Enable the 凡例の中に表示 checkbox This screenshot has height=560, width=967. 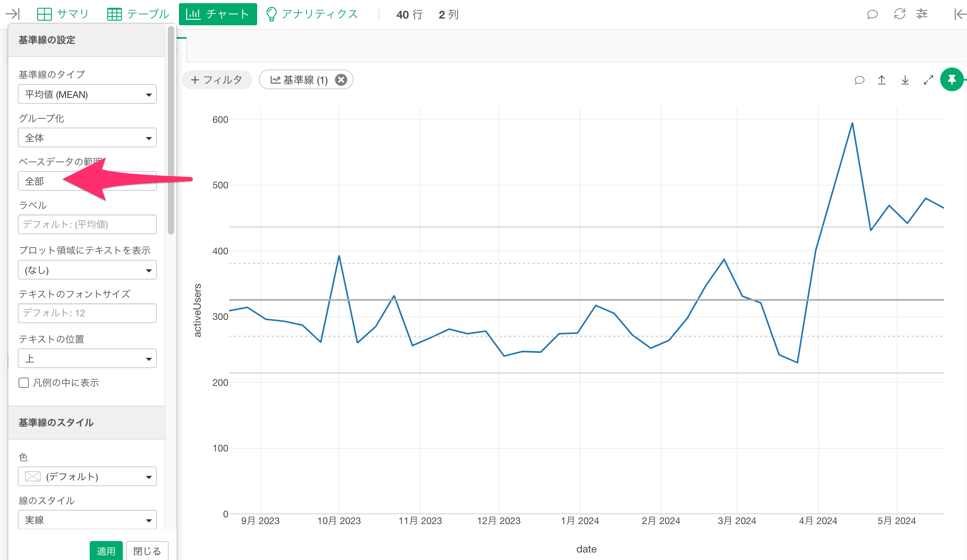(x=24, y=383)
